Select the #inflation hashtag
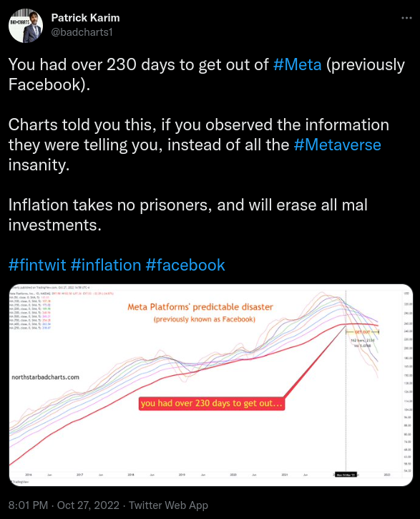 (106, 265)
